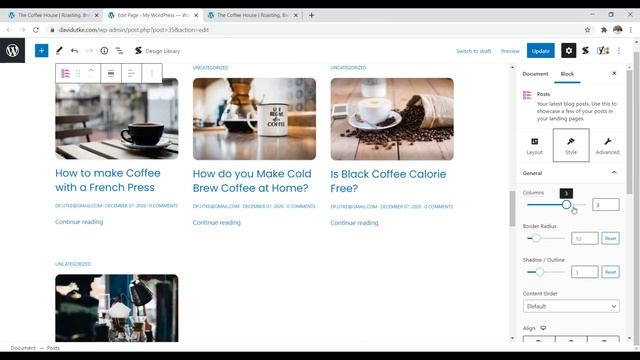Click Continue reading under French Press post
This screenshot has width=640, height=360.
click(x=79, y=222)
